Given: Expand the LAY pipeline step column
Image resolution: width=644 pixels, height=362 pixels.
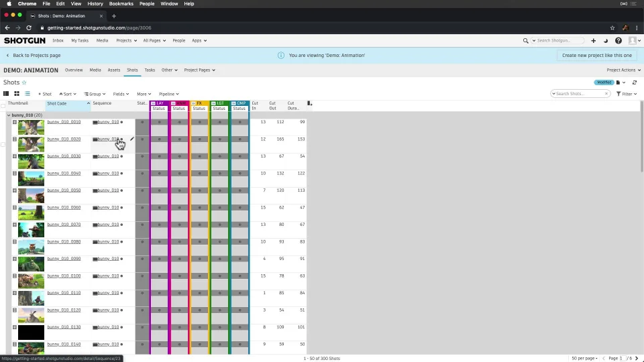Looking at the screenshot, I should pyautogui.click(x=153, y=103).
